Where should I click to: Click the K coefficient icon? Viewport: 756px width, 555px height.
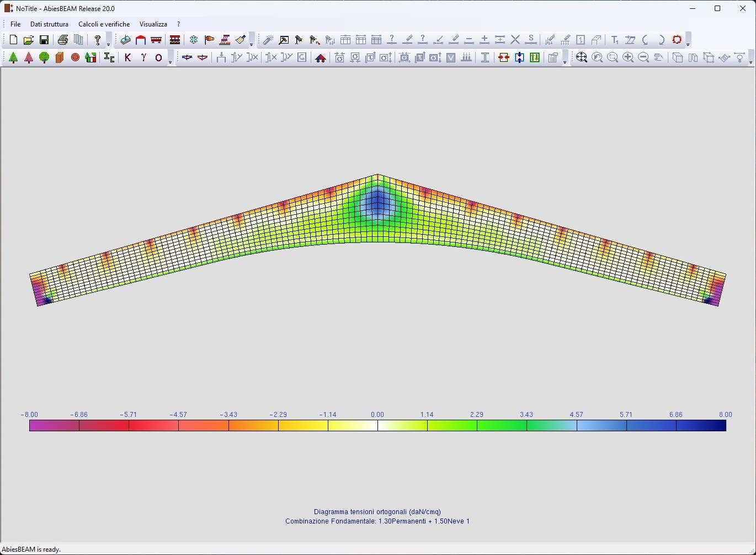pos(127,57)
